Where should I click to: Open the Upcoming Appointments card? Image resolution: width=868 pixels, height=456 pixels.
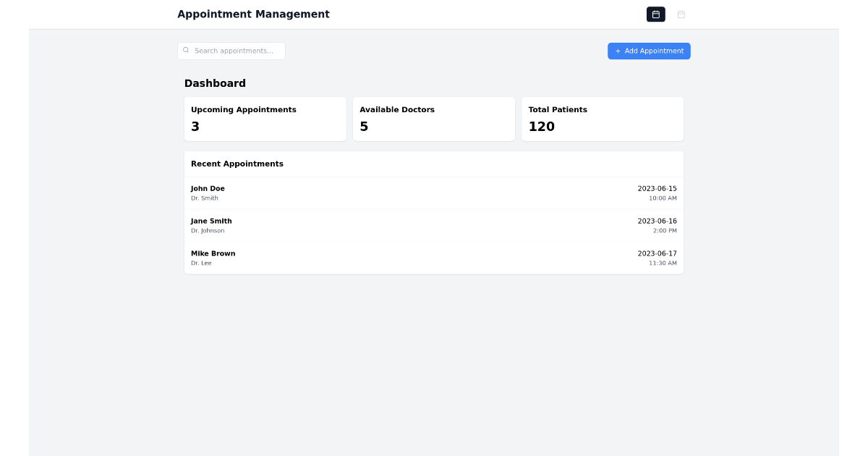265,119
